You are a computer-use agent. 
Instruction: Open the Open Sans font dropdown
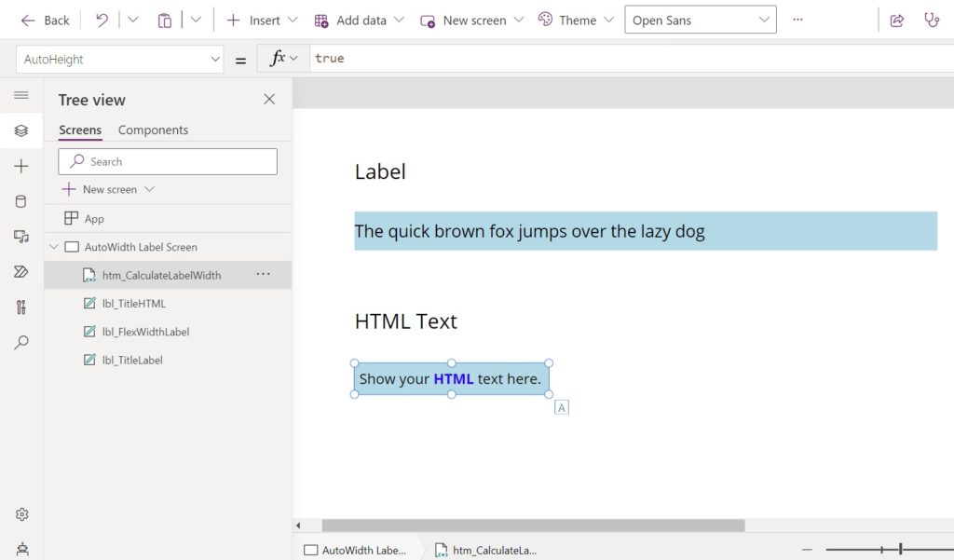click(701, 20)
